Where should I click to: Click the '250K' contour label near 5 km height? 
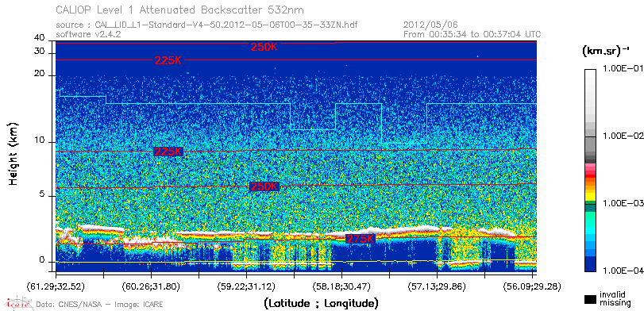coord(264,186)
